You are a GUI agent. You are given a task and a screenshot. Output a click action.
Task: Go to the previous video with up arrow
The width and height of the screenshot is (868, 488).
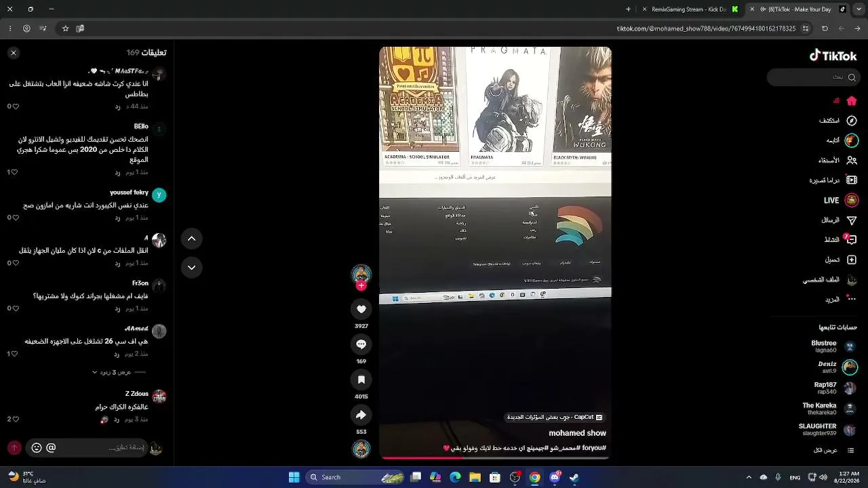pos(192,239)
